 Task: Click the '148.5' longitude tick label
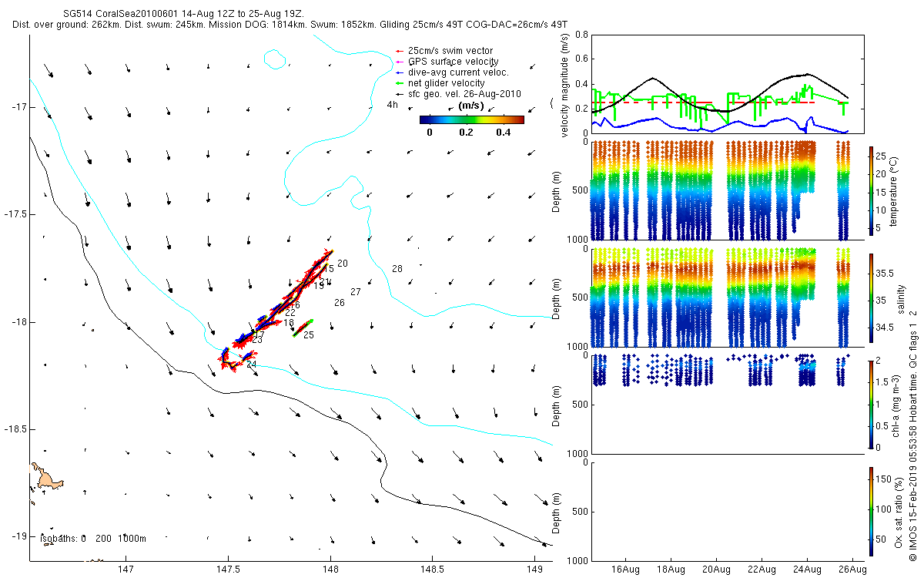434,569
